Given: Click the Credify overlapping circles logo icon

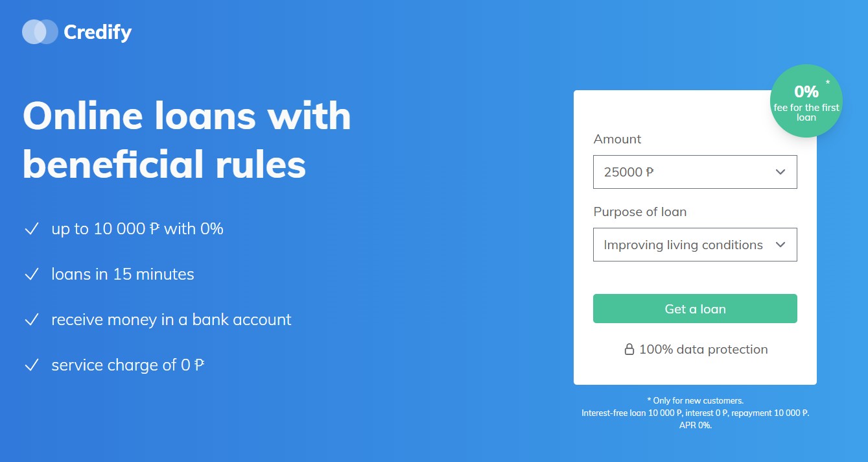Looking at the screenshot, I should point(40,32).
